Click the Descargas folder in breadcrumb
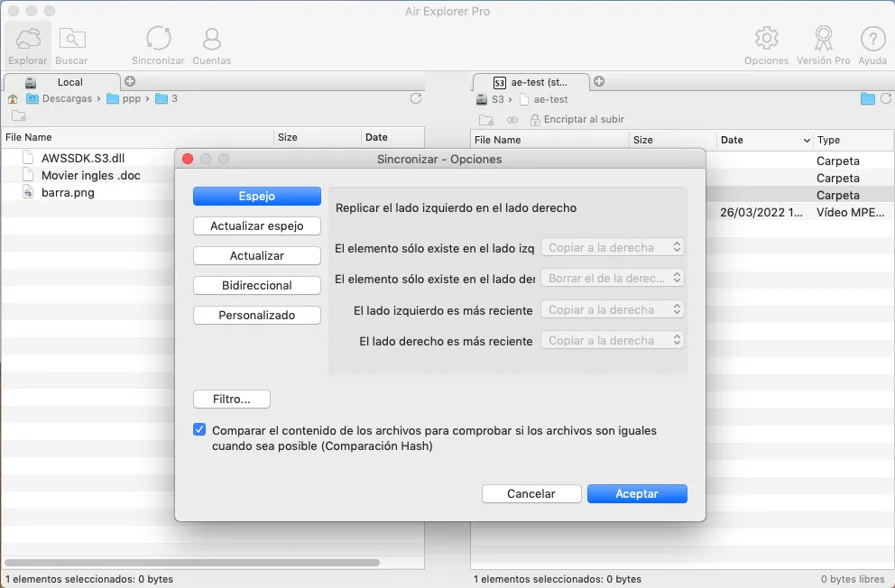The height and width of the screenshot is (588, 895). pyautogui.click(x=60, y=98)
